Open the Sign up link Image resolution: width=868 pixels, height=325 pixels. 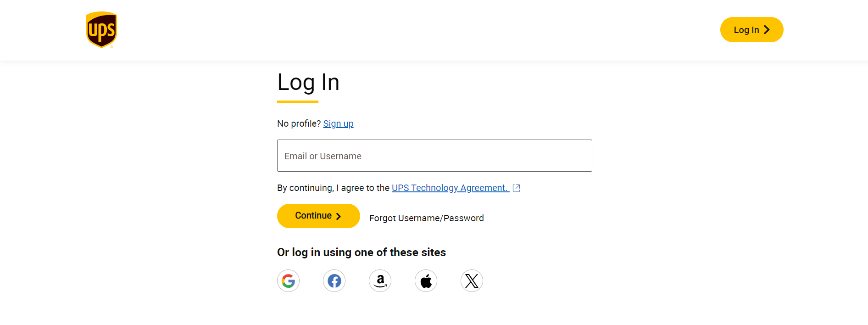click(338, 123)
